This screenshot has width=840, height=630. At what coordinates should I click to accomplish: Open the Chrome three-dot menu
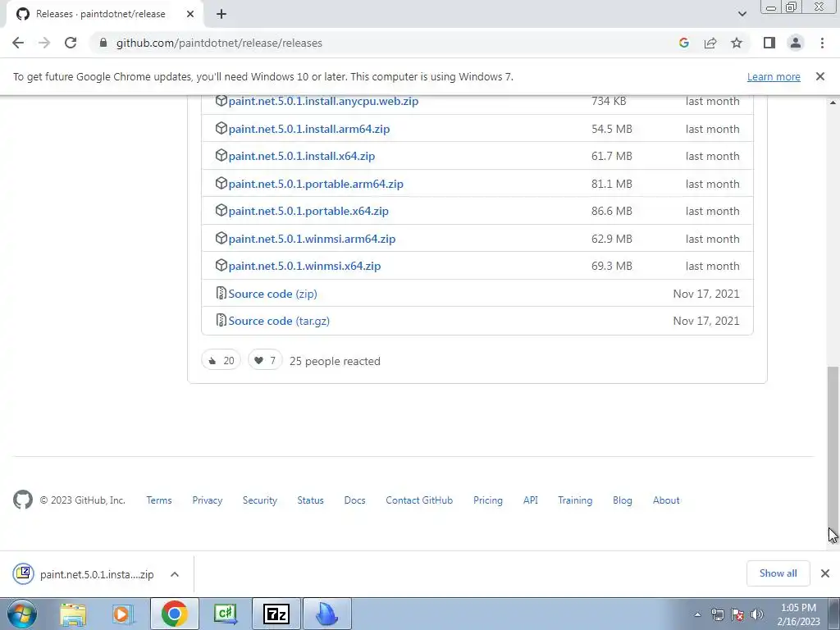[x=822, y=43]
